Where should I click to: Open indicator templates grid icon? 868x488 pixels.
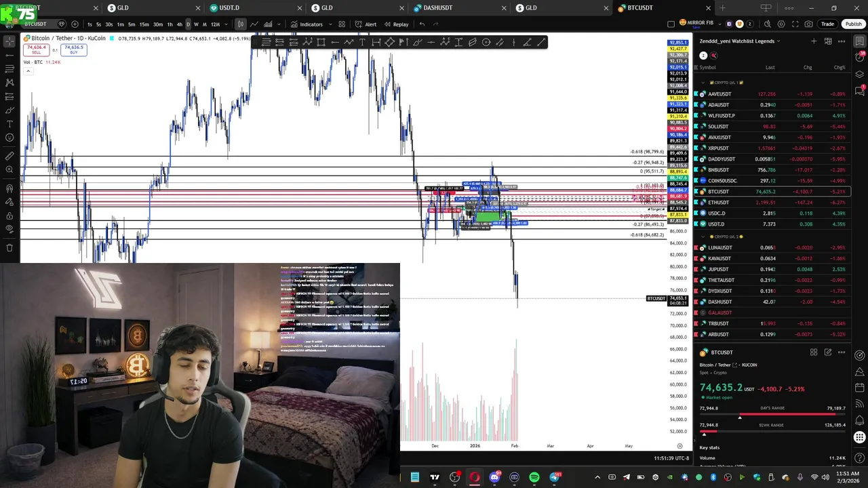342,24
